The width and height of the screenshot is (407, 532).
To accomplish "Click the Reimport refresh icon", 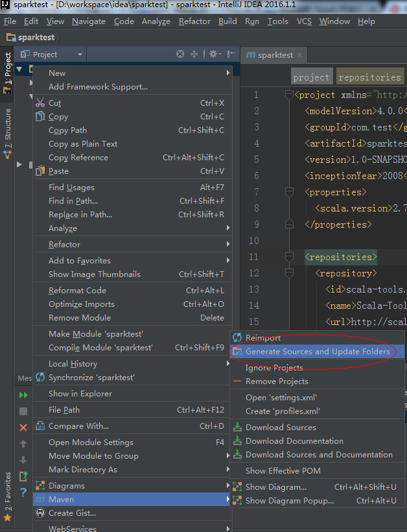I will [x=237, y=337].
